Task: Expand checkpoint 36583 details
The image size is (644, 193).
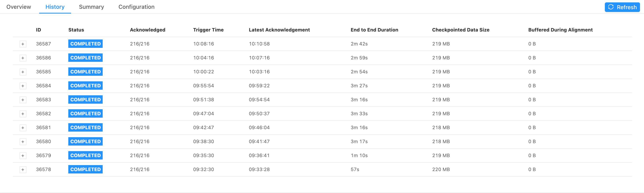Action: (23, 100)
